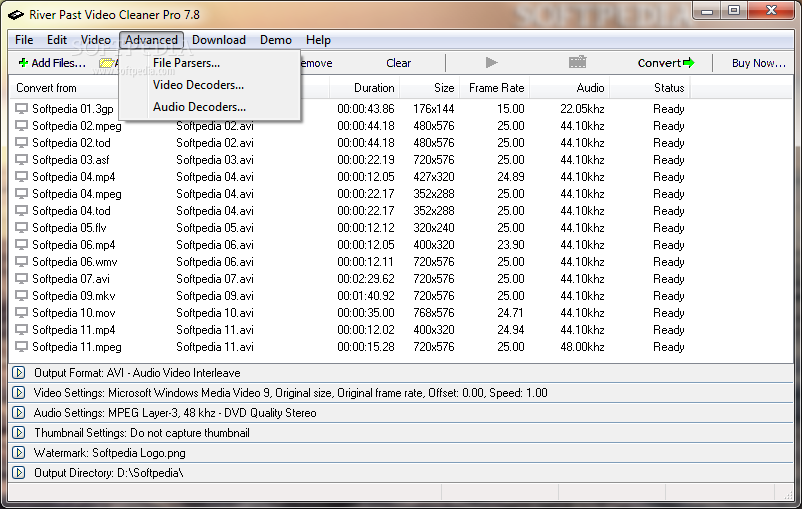Image resolution: width=802 pixels, height=509 pixels.
Task: Click the application logo icon in title bar
Action: click(x=16, y=15)
